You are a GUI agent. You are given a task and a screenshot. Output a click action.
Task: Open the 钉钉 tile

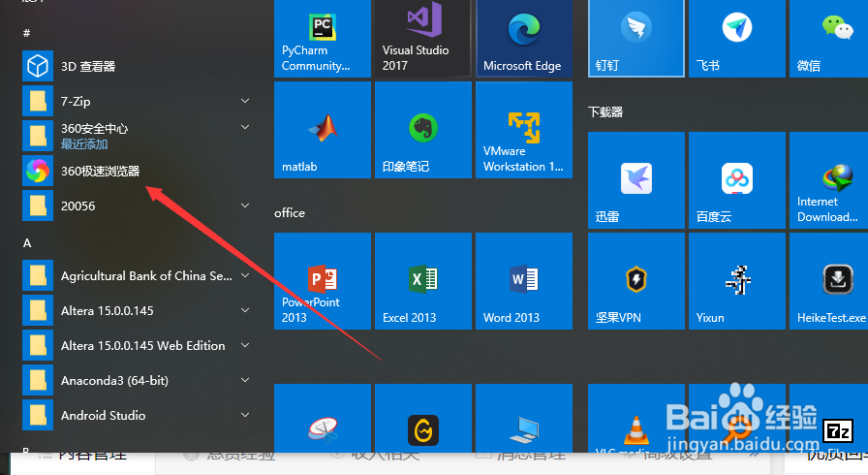click(x=636, y=38)
